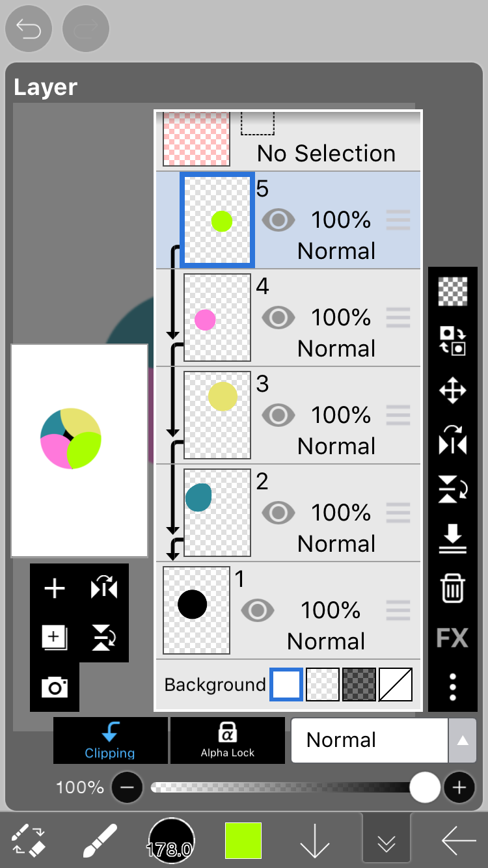Select the move transform arrows icon
The image size is (488, 868).
(x=453, y=391)
